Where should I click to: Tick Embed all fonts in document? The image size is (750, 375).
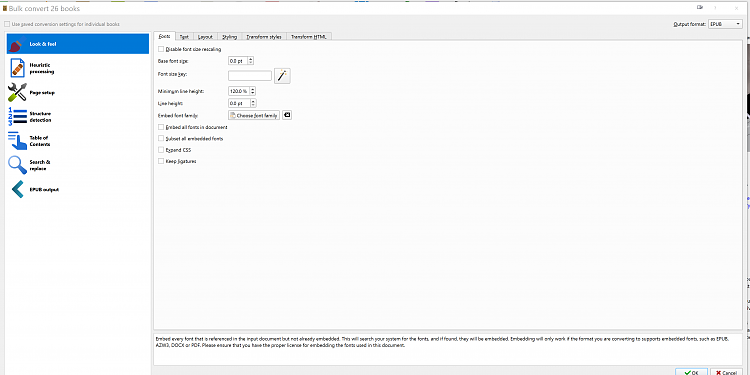(x=161, y=127)
